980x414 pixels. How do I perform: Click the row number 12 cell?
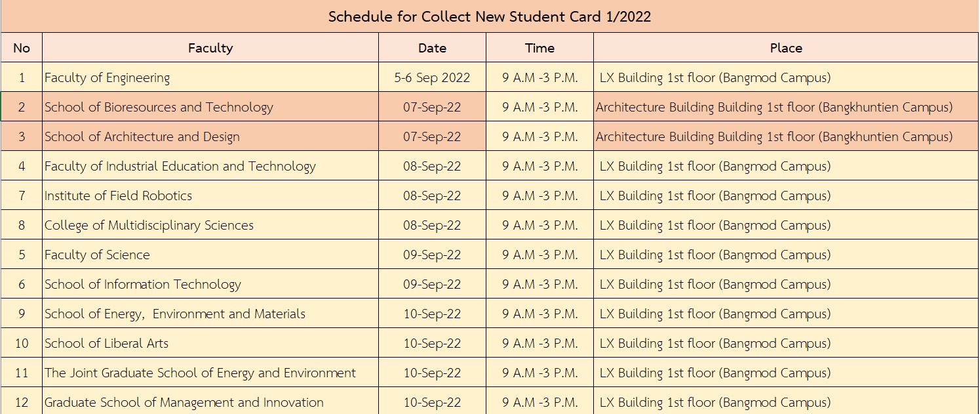pyautogui.click(x=22, y=402)
